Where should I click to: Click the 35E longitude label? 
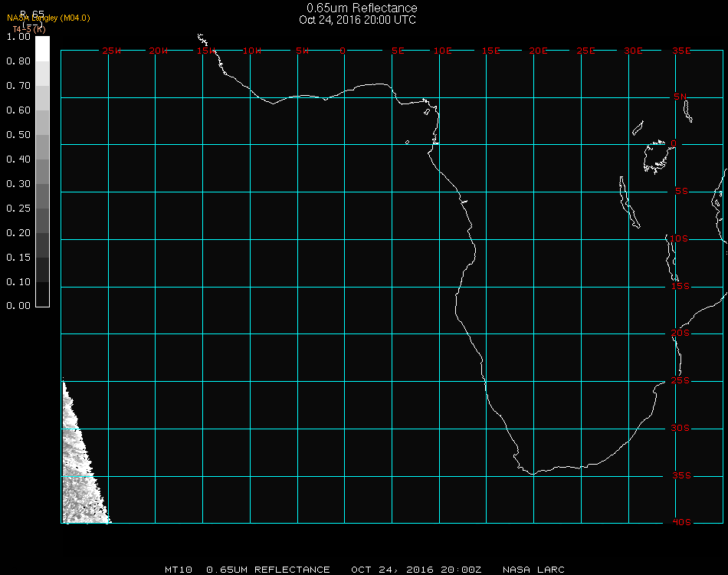click(x=681, y=51)
